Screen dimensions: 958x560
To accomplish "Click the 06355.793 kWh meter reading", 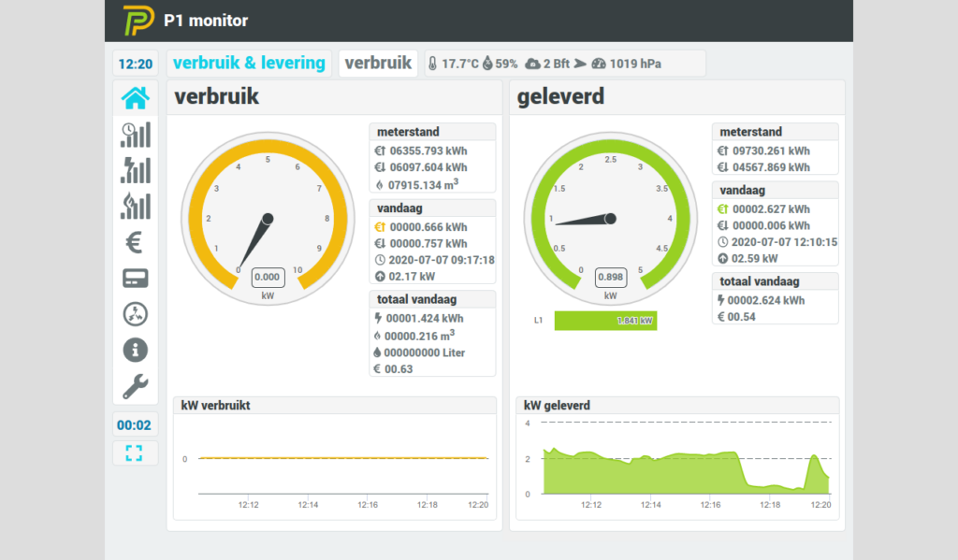I will tap(428, 151).
